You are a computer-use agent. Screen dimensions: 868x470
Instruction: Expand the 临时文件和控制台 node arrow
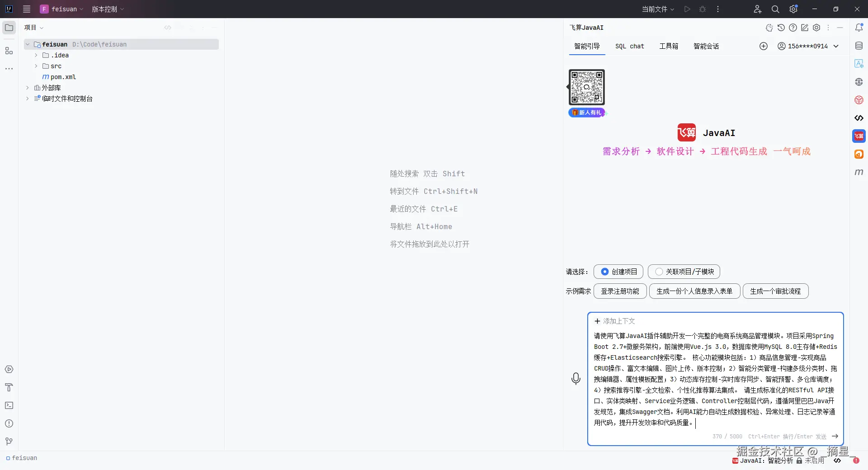pos(28,99)
